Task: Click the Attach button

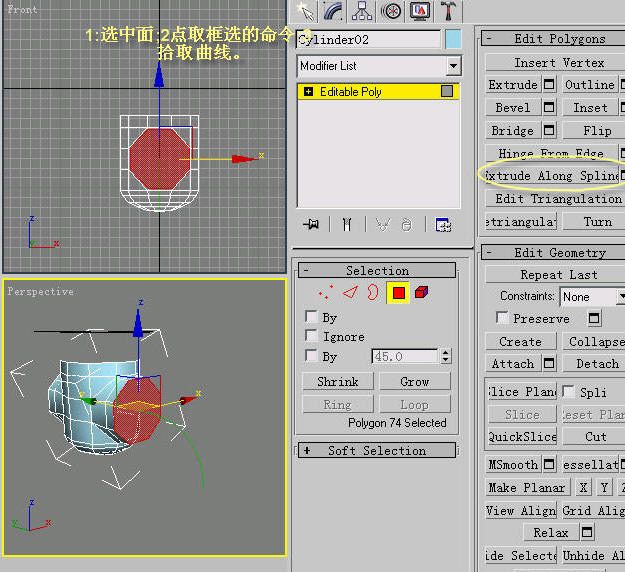Action: [x=513, y=364]
